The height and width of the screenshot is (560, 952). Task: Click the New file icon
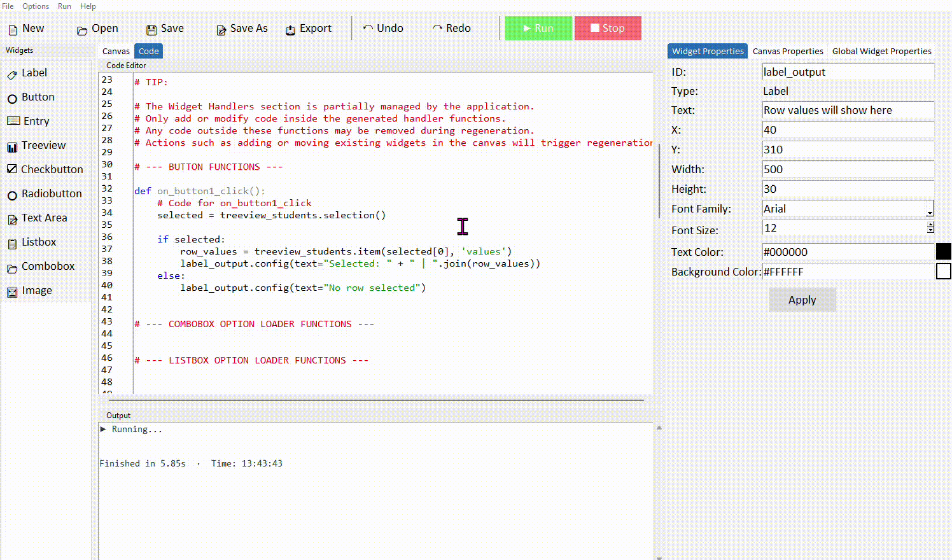pyautogui.click(x=13, y=30)
